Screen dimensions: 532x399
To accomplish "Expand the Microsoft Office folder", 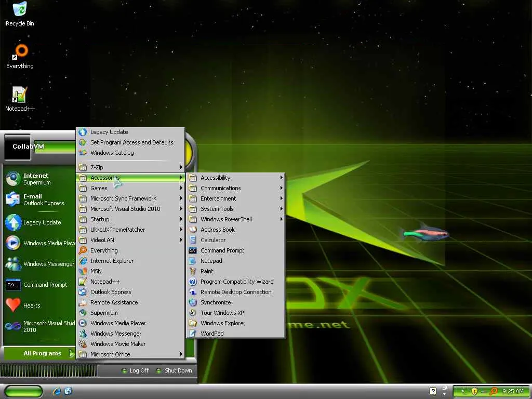I will [x=130, y=354].
